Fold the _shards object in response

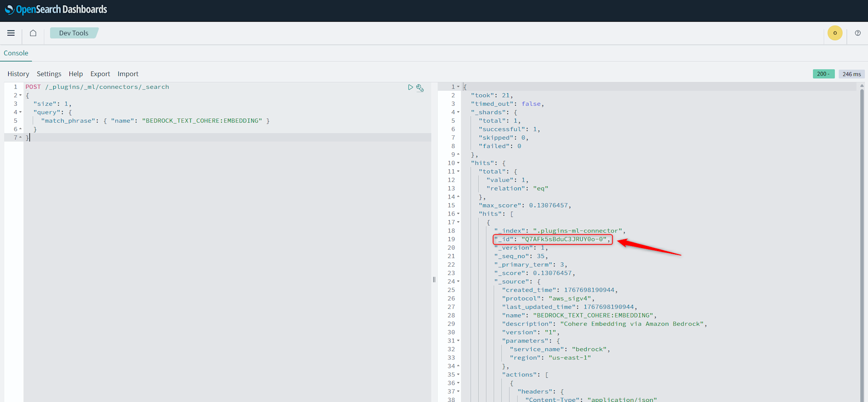tap(458, 112)
